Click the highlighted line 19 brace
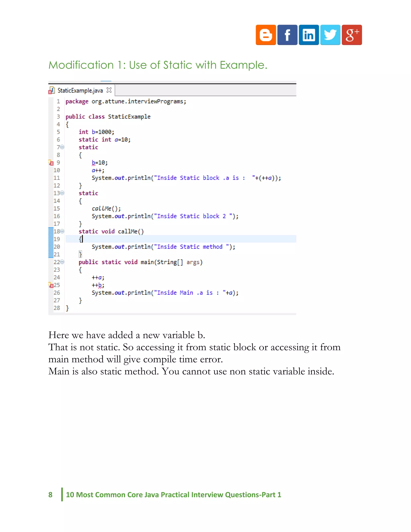Viewport: 411px width, 532px height. pyautogui.click(x=80, y=239)
